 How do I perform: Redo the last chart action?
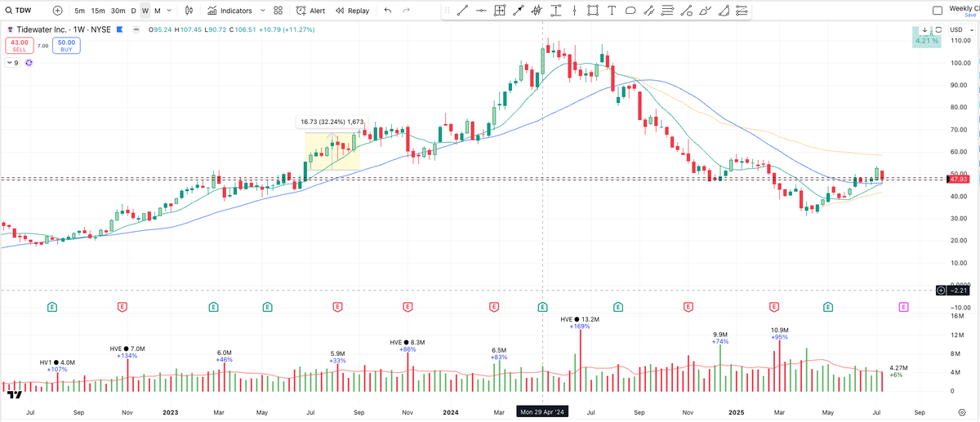point(407,11)
